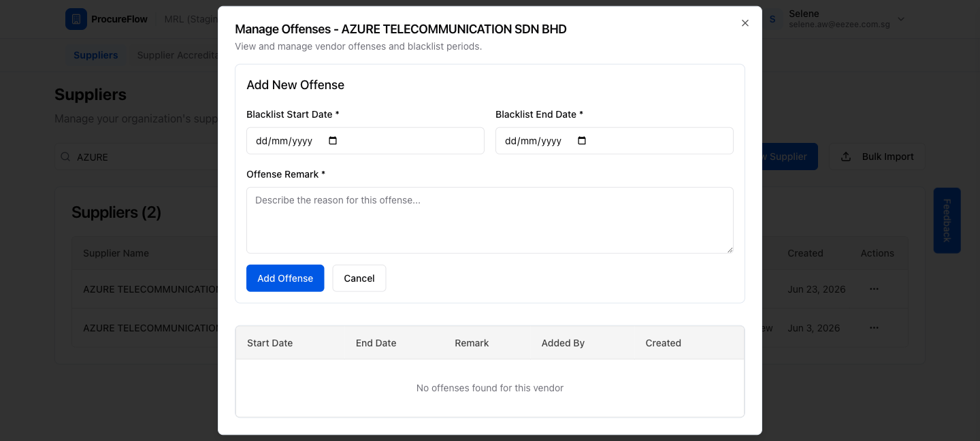980x441 pixels.
Task: Click the ProcureFlow logo icon
Action: click(x=76, y=19)
